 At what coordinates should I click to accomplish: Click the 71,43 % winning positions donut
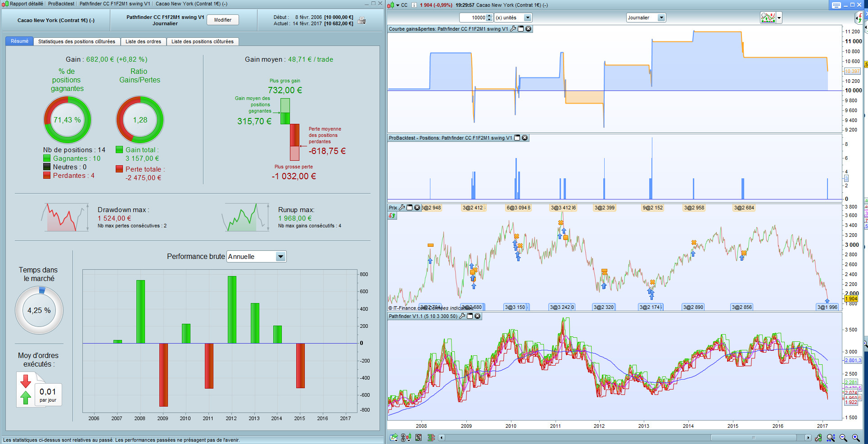pos(68,120)
